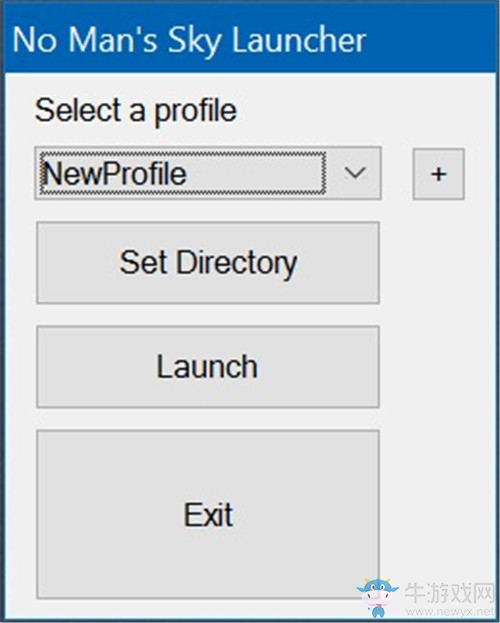Choose game folder via Set Directory
This screenshot has width=500, height=623.
click(x=208, y=263)
